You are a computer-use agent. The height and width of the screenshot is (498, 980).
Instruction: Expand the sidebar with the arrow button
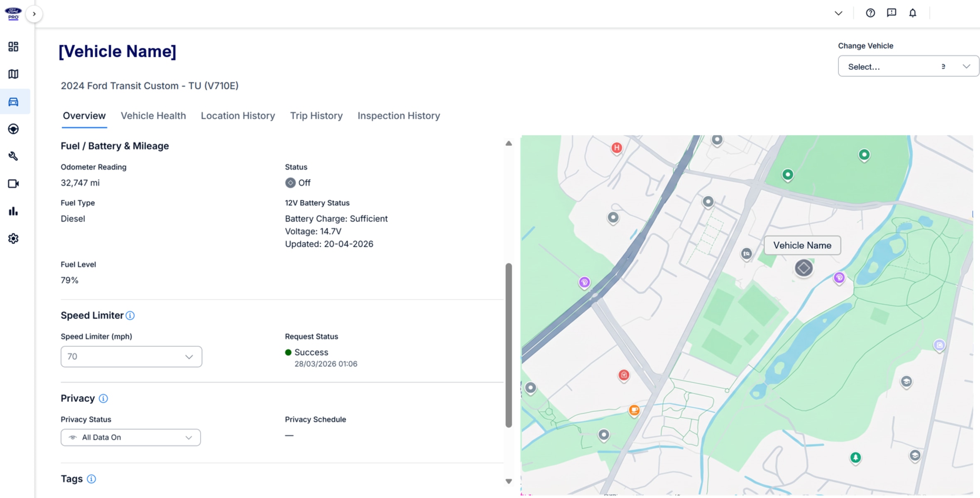coord(34,14)
